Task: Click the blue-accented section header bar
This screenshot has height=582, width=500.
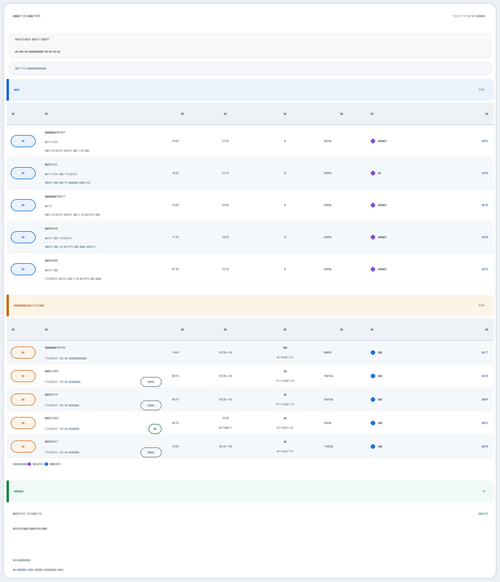Action: tap(250, 90)
